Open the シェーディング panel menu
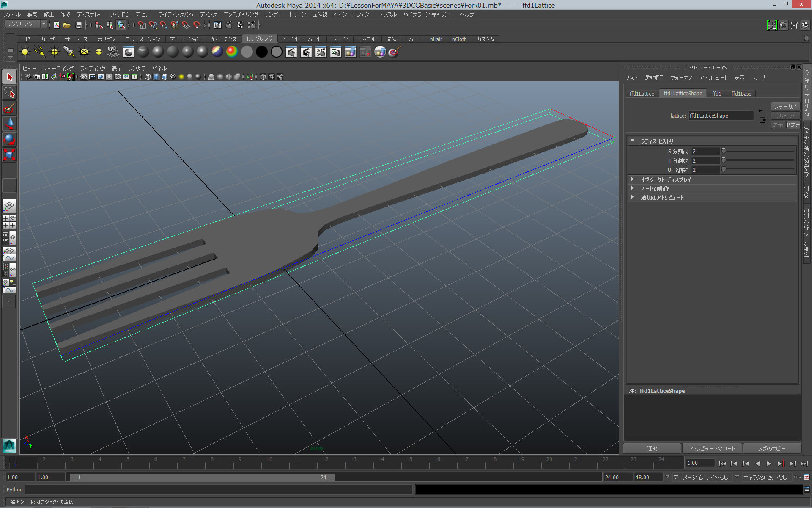This screenshot has width=812, height=508. [x=58, y=68]
